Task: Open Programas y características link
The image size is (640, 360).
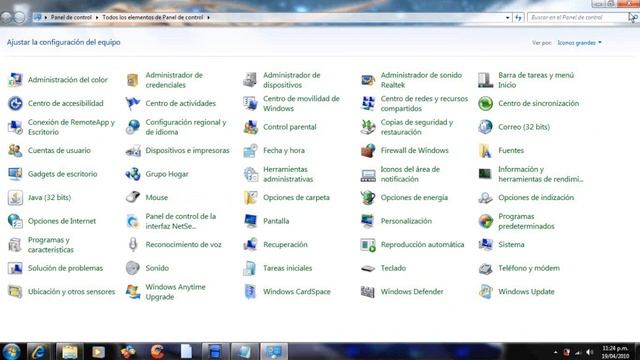Action: [x=51, y=244]
